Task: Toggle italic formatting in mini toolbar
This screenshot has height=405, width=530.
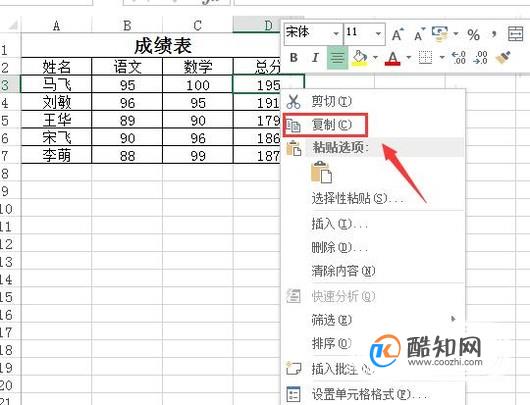Action: (x=315, y=58)
